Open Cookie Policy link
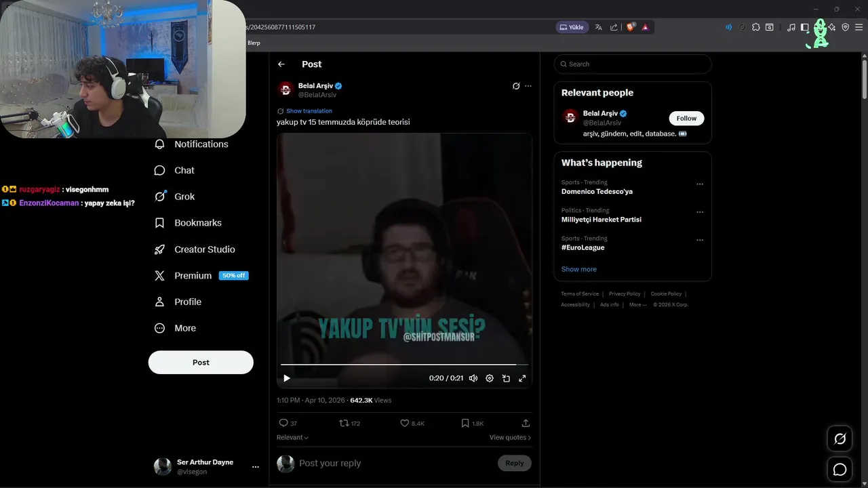868x488 pixels. 666,294
